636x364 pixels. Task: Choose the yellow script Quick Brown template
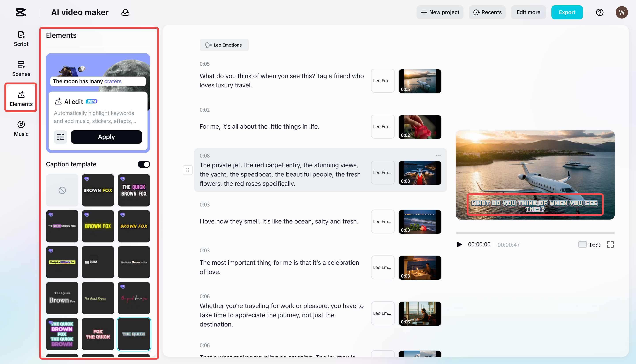(98, 298)
